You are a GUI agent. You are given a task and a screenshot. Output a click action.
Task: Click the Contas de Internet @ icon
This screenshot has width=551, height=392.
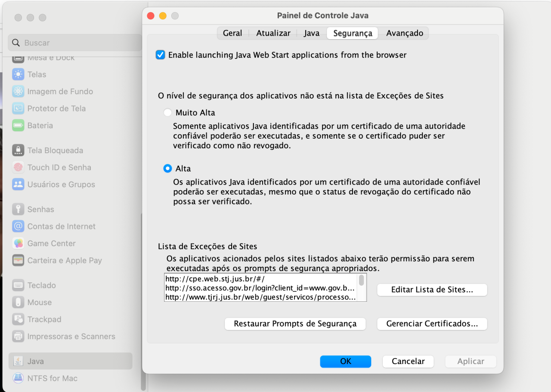(18, 226)
